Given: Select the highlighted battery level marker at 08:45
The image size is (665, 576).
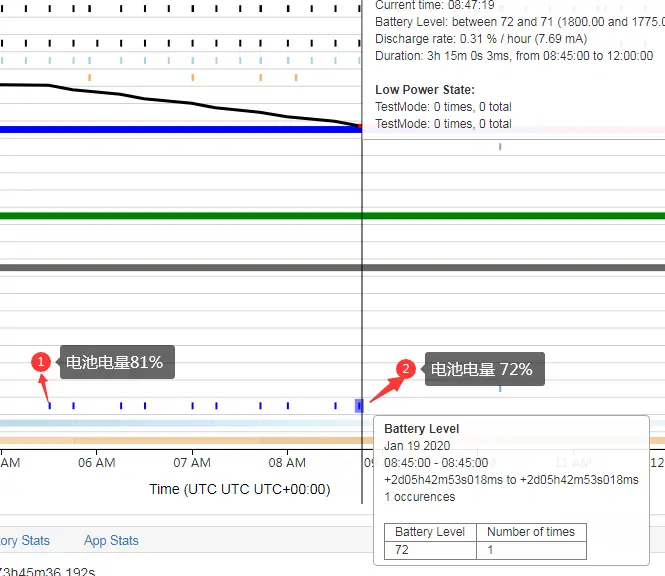Looking at the screenshot, I should (x=359, y=405).
